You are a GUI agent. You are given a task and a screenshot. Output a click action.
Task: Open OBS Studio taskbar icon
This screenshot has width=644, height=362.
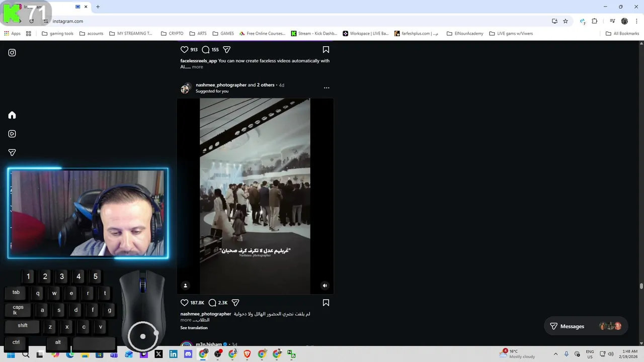point(218,354)
